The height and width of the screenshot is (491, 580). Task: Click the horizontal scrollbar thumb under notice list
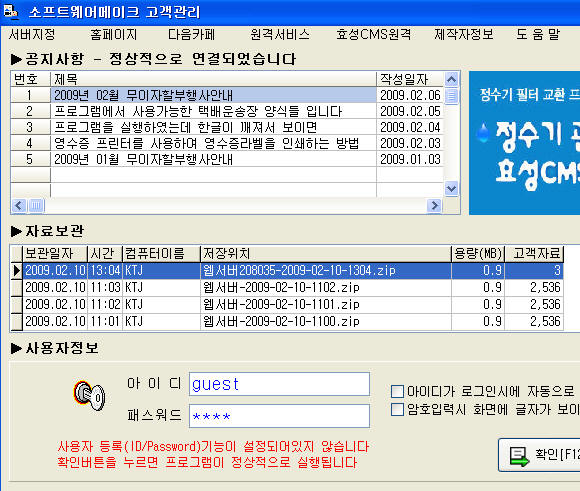pos(36,205)
